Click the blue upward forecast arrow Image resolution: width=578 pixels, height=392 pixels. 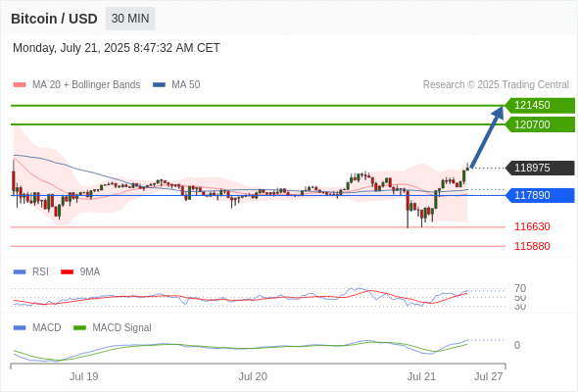[487, 137]
